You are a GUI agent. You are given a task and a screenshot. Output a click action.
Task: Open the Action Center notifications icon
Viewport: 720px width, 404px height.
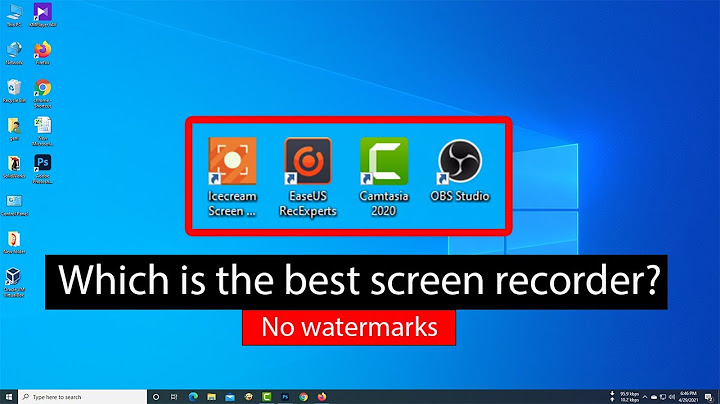coord(709,397)
